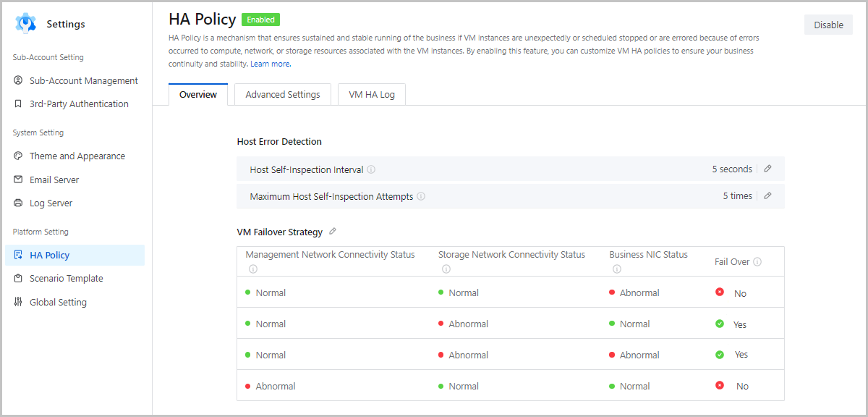Click the pencil icon beside VM Failover Strategy
This screenshot has width=868, height=417.
point(333,232)
